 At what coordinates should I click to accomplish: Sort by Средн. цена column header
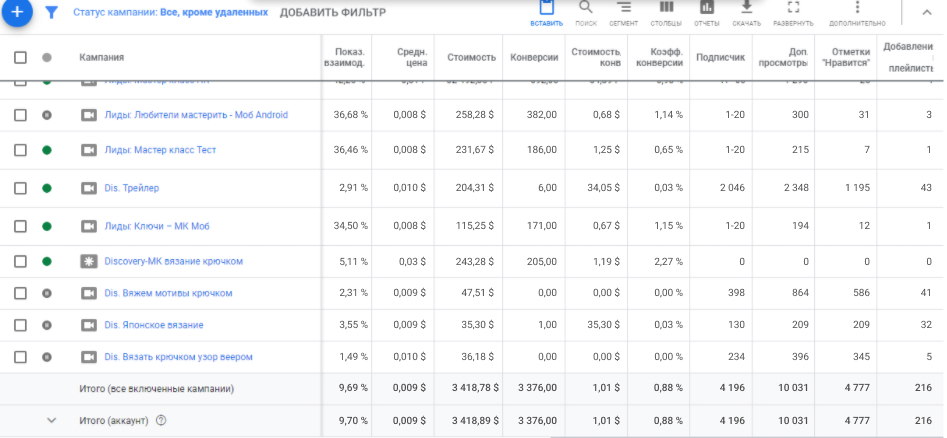tap(412, 57)
